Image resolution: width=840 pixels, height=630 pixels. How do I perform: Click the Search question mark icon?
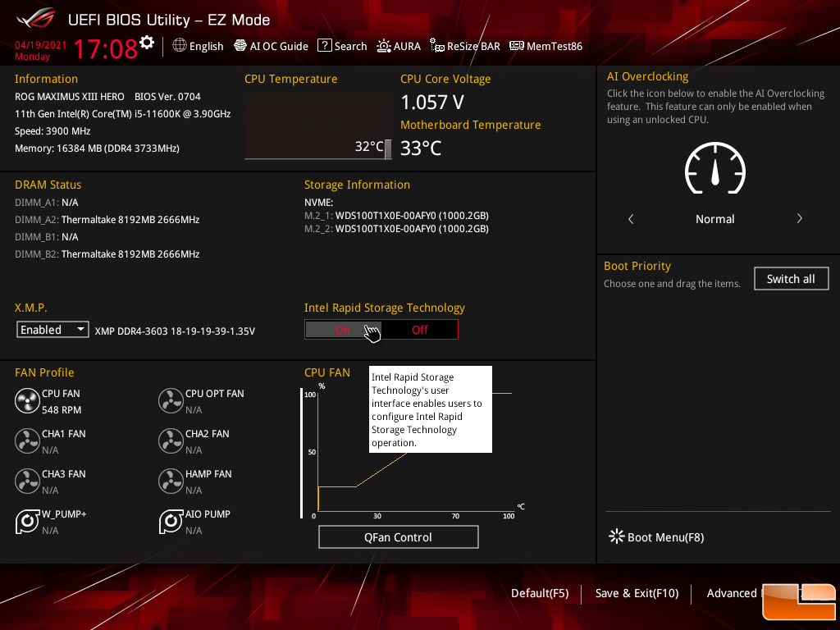[325, 46]
